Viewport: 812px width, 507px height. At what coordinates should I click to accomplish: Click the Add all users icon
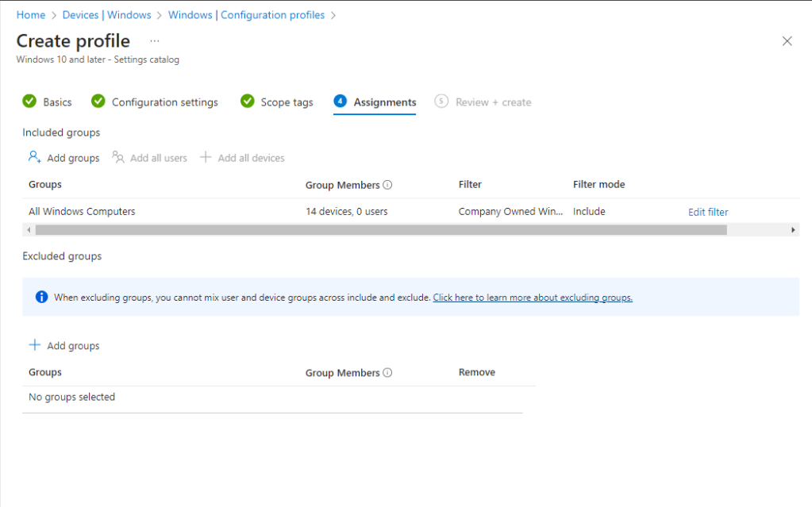[118, 157]
